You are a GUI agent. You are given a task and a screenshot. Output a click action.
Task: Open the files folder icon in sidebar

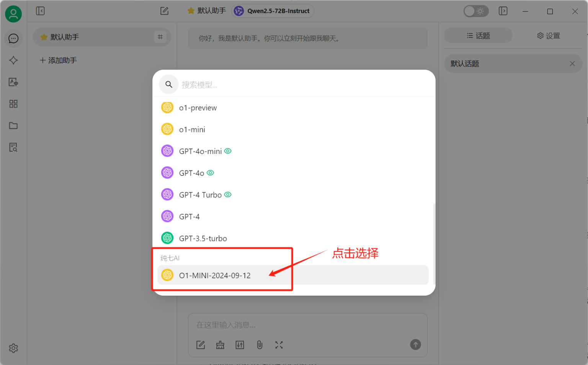pos(13,126)
